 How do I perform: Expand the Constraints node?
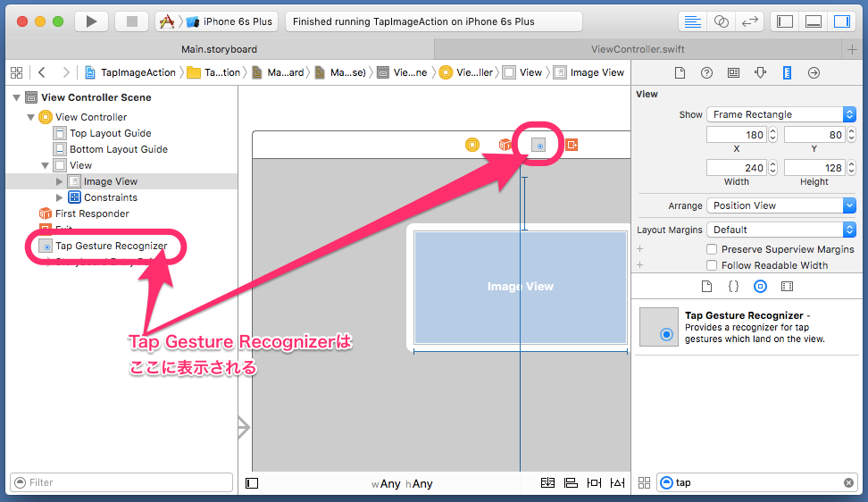pos(59,197)
